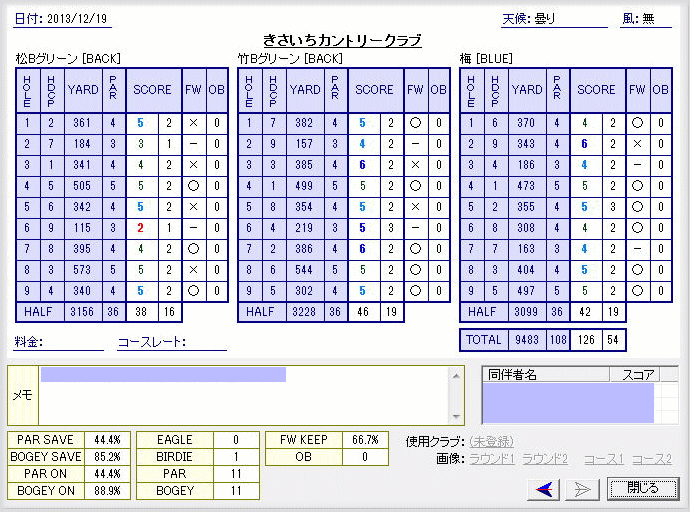Click the 日付 2013/12/19 field
The width and height of the screenshot is (690, 512).
[x=62, y=19]
